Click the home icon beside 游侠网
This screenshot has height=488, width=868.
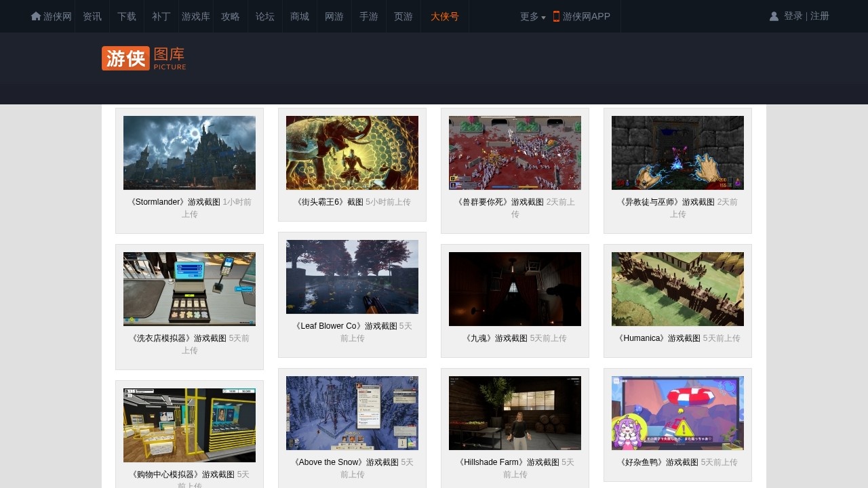tap(36, 16)
